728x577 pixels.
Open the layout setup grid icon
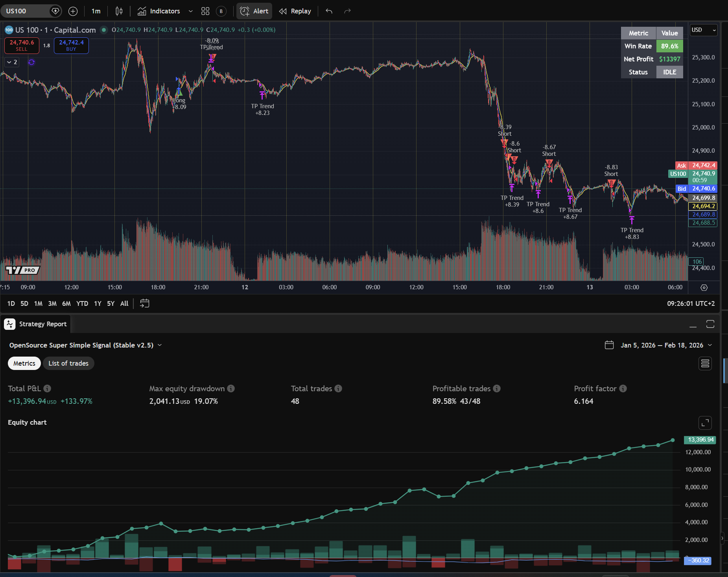pyautogui.click(x=205, y=11)
